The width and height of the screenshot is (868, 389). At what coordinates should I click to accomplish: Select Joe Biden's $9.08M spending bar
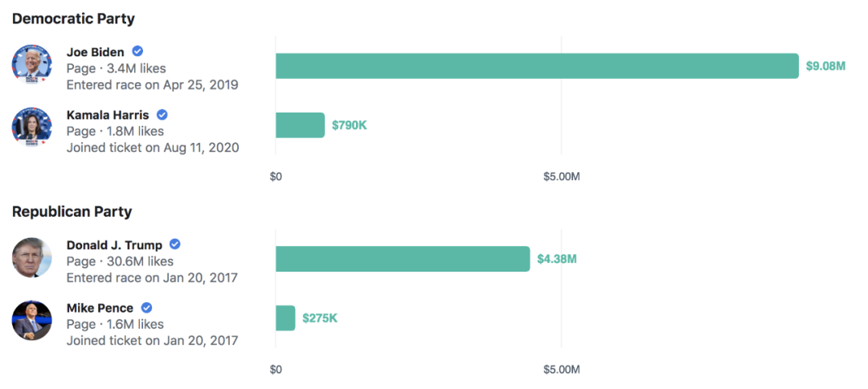[537, 66]
